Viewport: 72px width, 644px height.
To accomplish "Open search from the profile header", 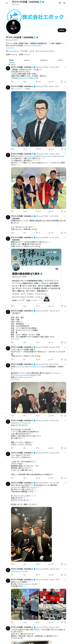I will coord(64,3).
